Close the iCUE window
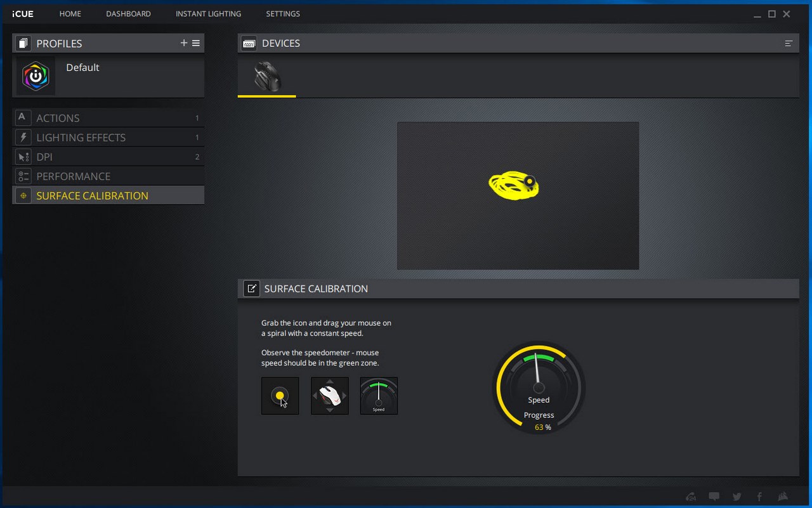812x508 pixels. [787, 14]
